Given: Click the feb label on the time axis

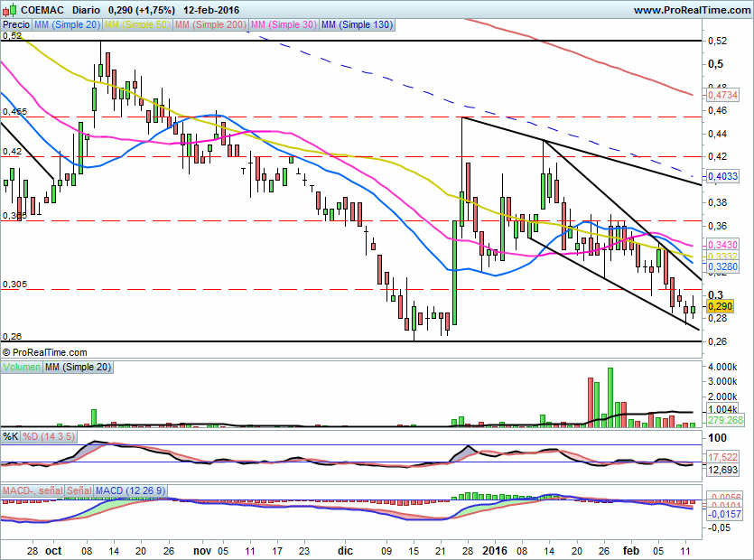Looking at the screenshot, I should pos(630,551).
